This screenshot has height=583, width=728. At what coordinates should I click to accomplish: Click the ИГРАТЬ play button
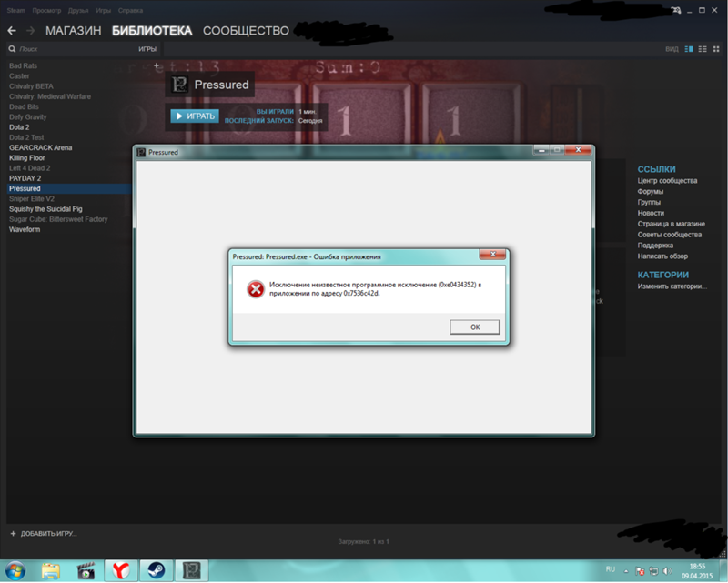pyautogui.click(x=195, y=116)
